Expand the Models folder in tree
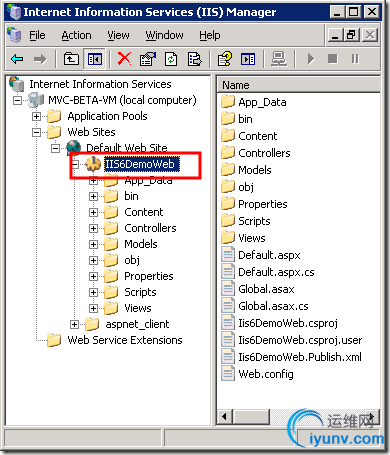 (93, 244)
